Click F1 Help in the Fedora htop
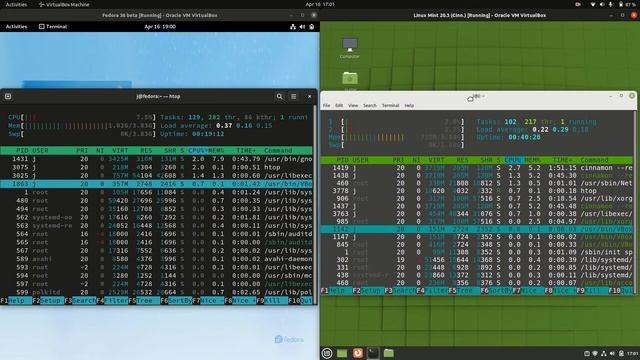Image resolution: width=640 pixels, height=360 pixels. (16, 300)
